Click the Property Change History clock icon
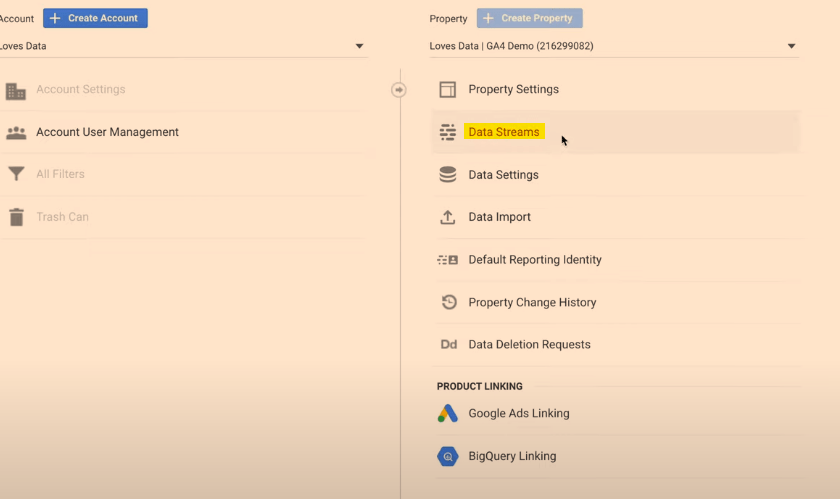Viewport: 840px width, 499px height. 449,302
